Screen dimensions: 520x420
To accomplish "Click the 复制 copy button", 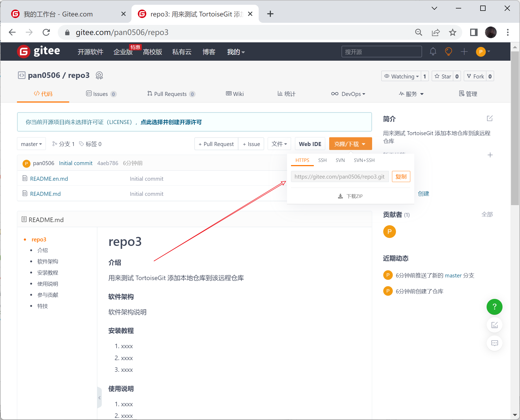I will tap(401, 177).
